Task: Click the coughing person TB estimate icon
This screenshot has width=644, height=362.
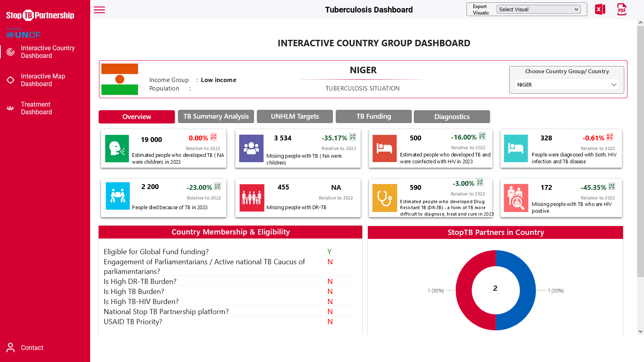Action: pyautogui.click(x=117, y=148)
